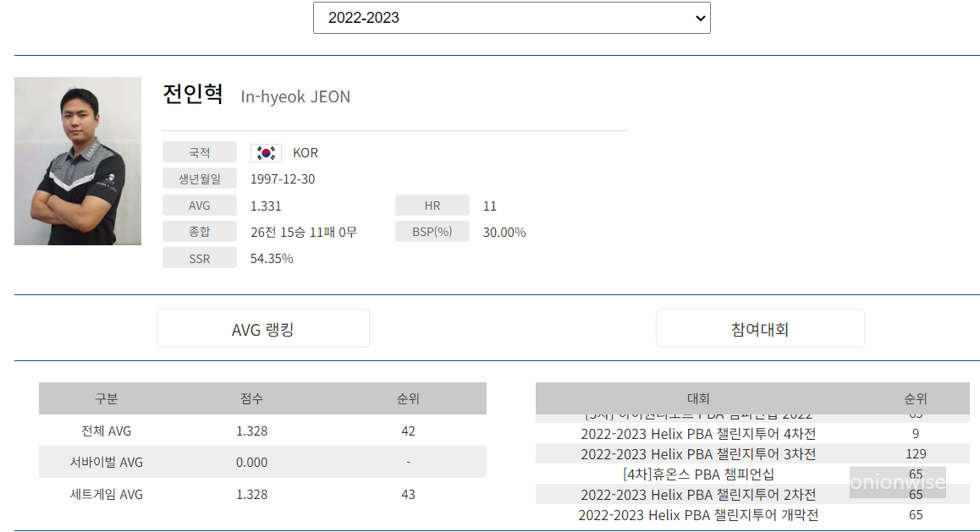Switch to the 참여대회 view

[759, 328]
